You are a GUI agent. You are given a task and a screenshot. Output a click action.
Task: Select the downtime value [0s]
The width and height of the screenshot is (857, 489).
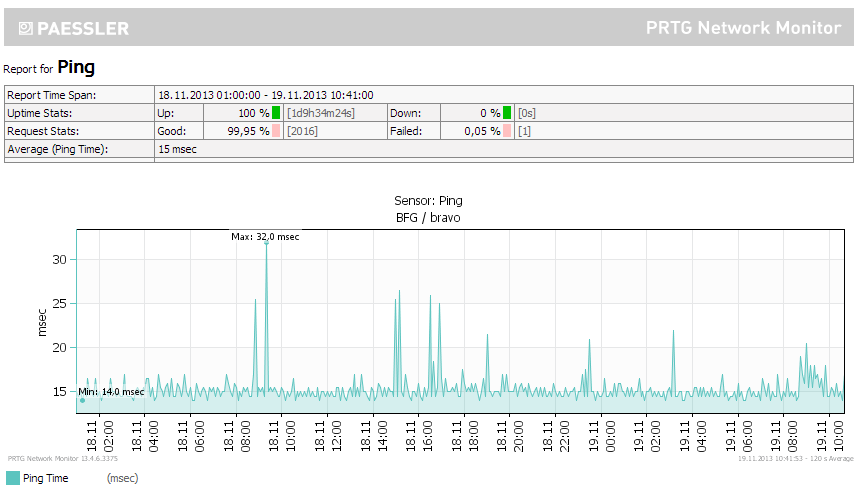tap(527, 113)
